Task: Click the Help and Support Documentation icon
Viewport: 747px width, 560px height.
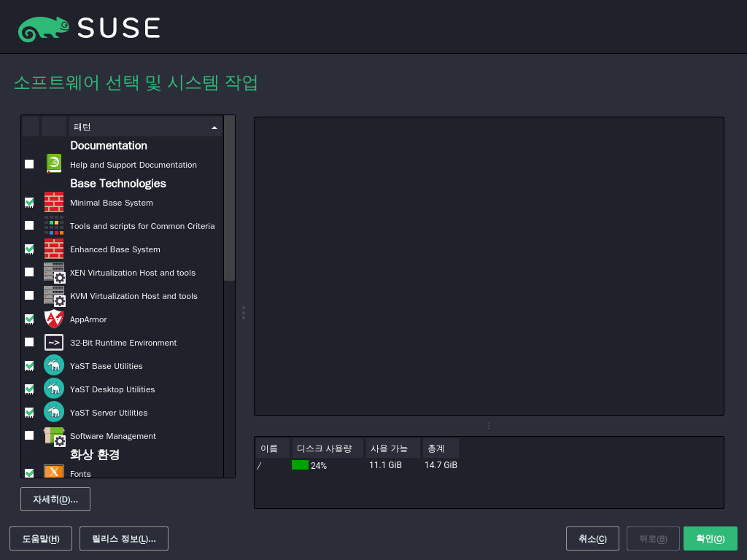Action: click(x=54, y=164)
